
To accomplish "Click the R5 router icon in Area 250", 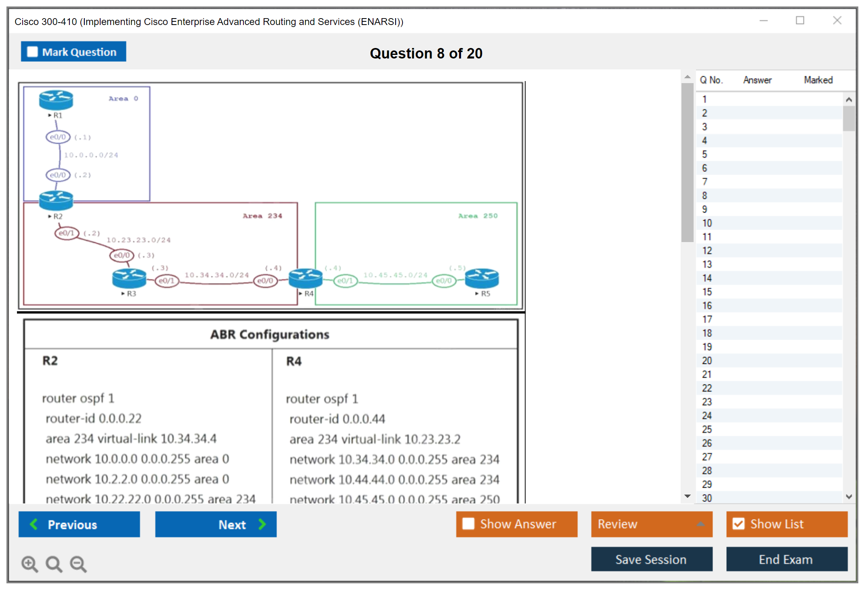I will 482,278.
